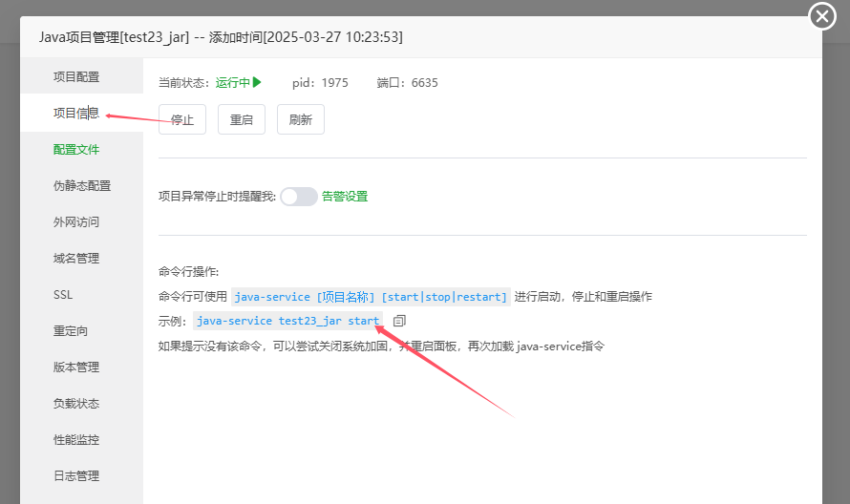850x504 pixels.
Task: Toggle the abnormal stop reminder switch
Action: (299, 197)
